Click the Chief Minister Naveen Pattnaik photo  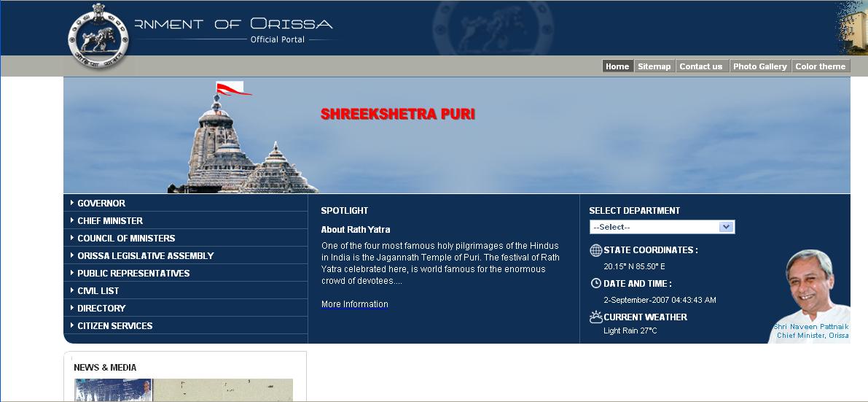[810, 295]
